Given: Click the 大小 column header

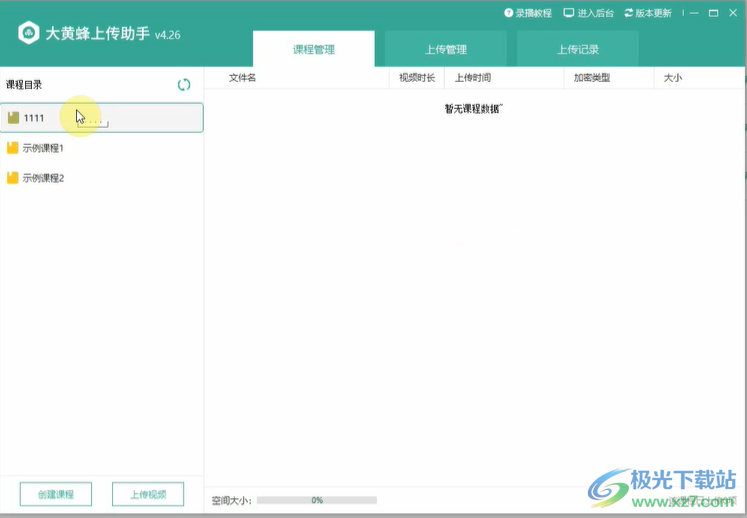Looking at the screenshot, I should pos(673,78).
